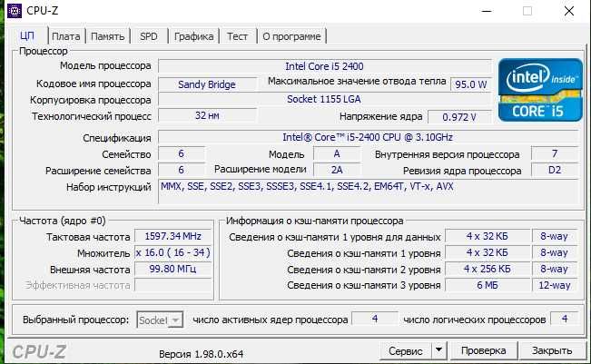591x364 pixels.
Task: Click the Intel Core i5 logo badge
Action: pyautogui.click(x=540, y=90)
